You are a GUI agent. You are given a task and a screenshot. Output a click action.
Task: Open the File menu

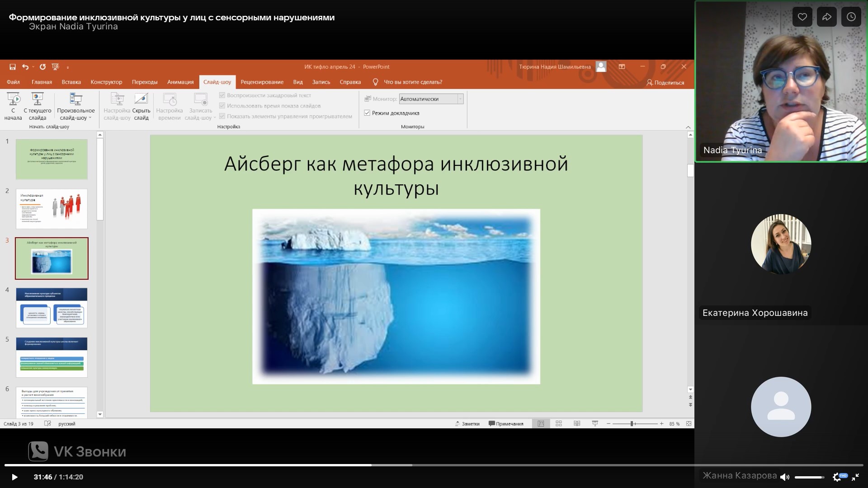click(13, 82)
